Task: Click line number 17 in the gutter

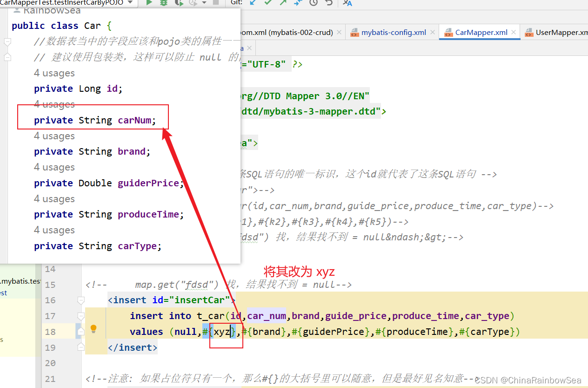Action: pyautogui.click(x=50, y=316)
